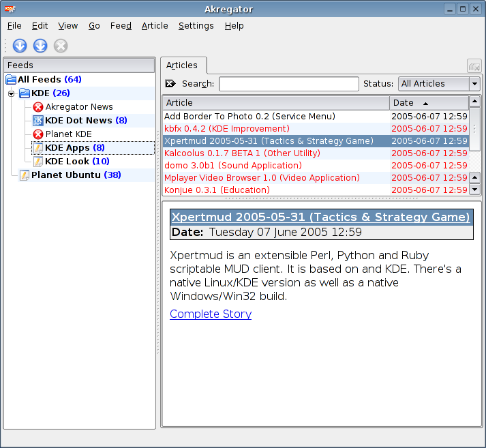
Task: Select All Feeds in the tree
Action: pos(49,79)
